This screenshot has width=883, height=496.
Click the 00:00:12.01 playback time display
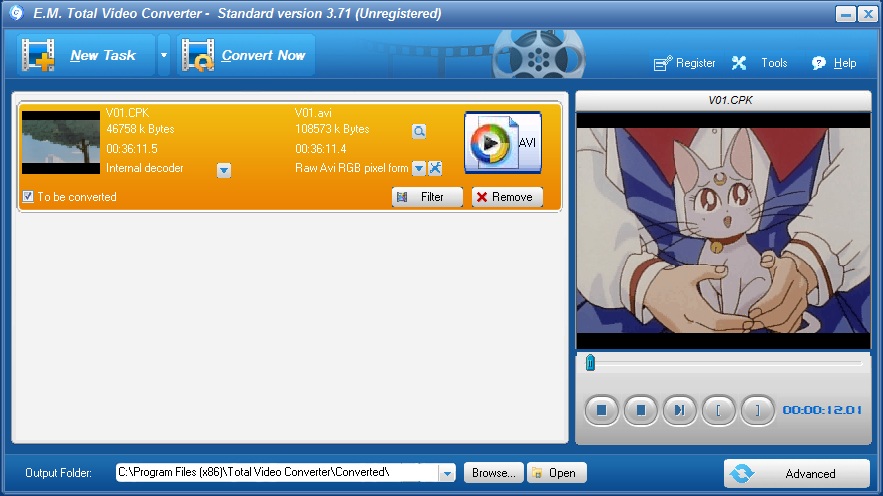pos(822,410)
